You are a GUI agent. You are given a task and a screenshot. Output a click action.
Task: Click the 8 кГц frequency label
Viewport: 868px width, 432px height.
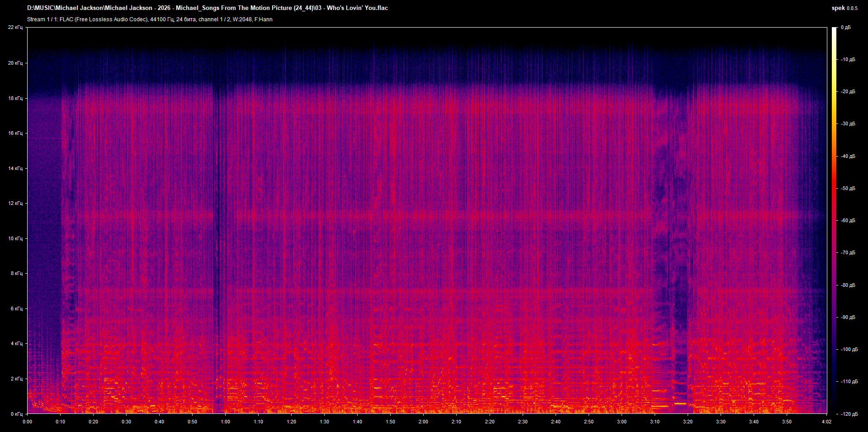(x=17, y=273)
